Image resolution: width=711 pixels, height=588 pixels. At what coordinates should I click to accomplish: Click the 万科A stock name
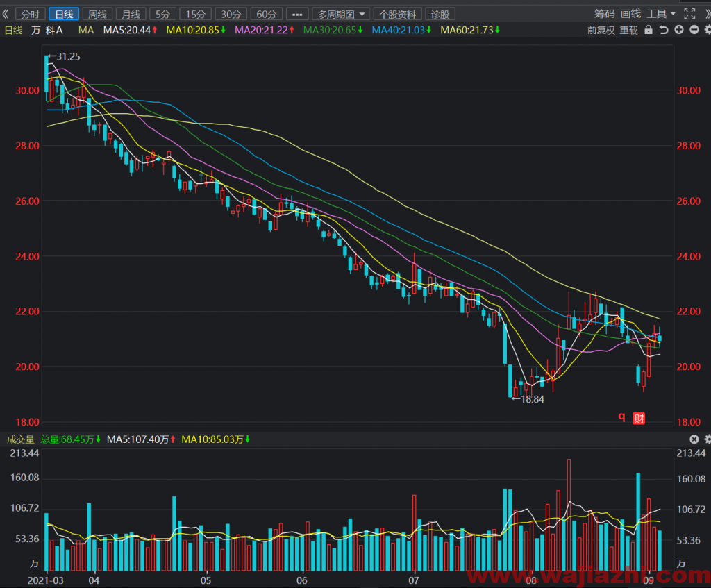[x=47, y=31]
